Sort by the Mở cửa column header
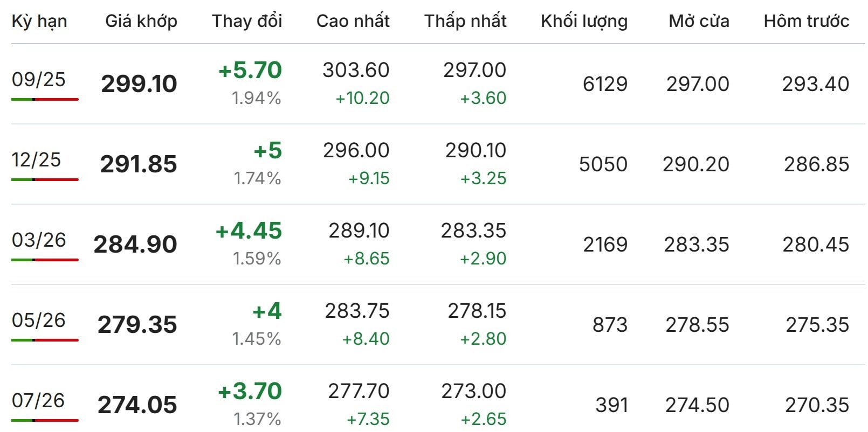The height and width of the screenshot is (432, 868). pyautogui.click(x=699, y=21)
